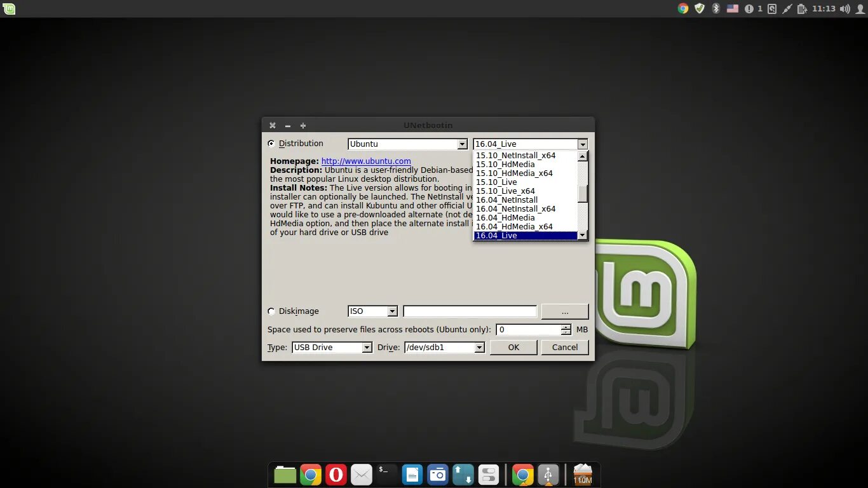Select the Diskimage radio button

coord(271,311)
